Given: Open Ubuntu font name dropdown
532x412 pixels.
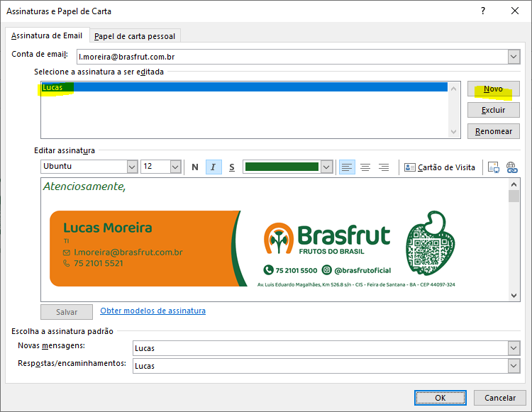Looking at the screenshot, I should click(x=132, y=167).
